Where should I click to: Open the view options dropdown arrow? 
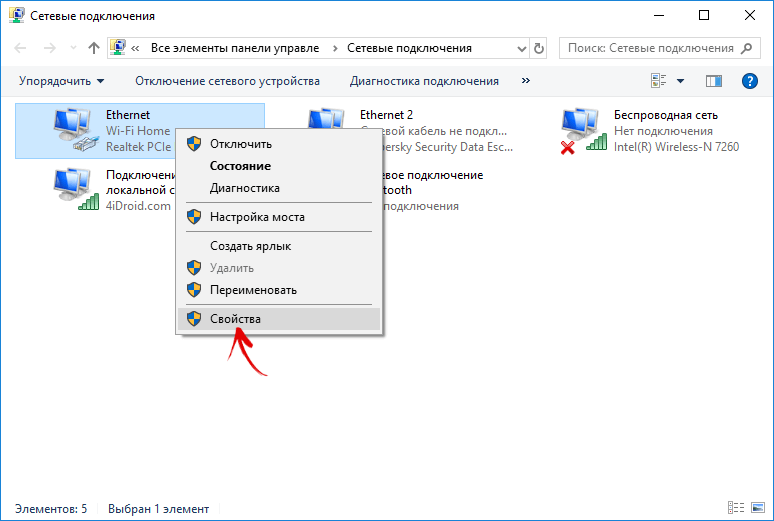680,81
